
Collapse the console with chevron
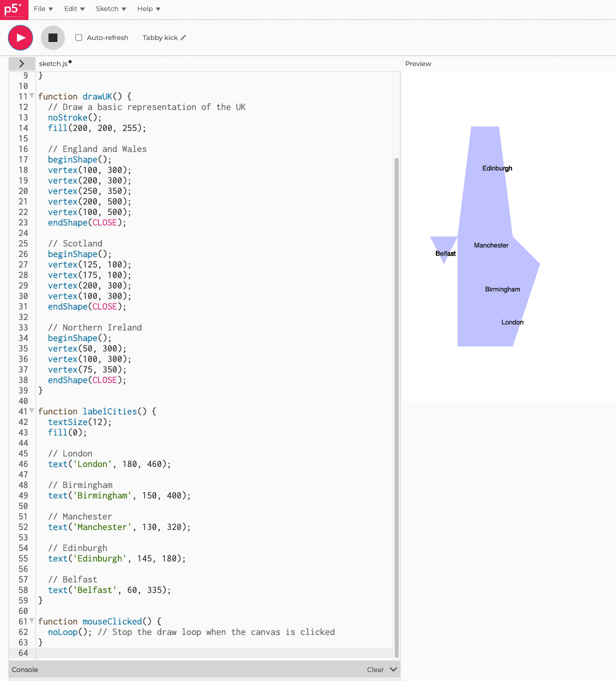click(x=393, y=669)
